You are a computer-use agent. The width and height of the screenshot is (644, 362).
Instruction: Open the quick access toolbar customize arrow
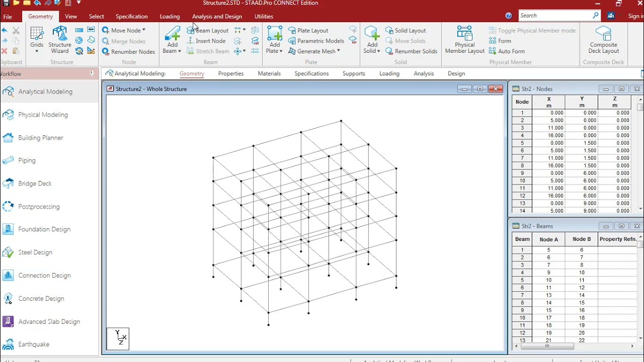click(79, 3)
